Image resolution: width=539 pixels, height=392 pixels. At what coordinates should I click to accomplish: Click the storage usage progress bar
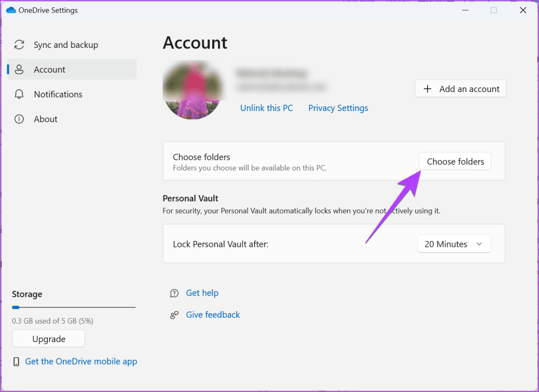tap(74, 307)
